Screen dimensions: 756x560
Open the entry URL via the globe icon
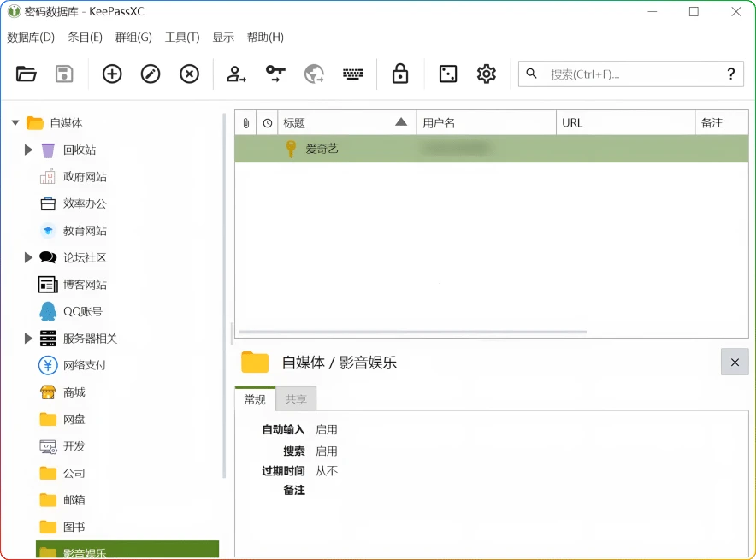coord(314,74)
